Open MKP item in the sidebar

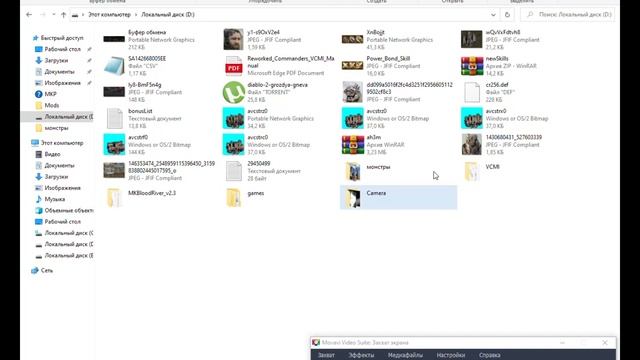(50, 94)
